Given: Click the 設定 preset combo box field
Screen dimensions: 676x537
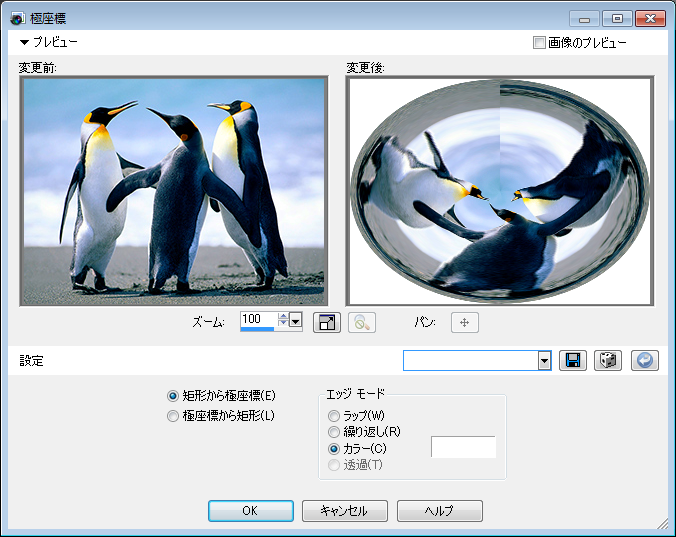Looking at the screenshot, I should (x=471, y=361).
